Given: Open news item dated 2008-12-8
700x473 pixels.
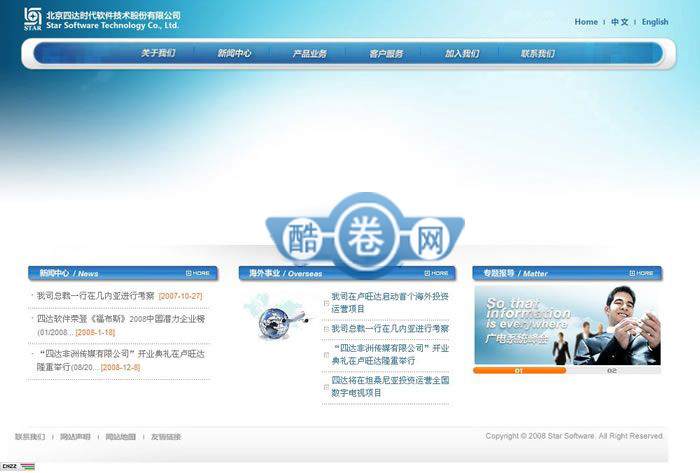Looking at the screenshot, I should [x=121, y=361].
